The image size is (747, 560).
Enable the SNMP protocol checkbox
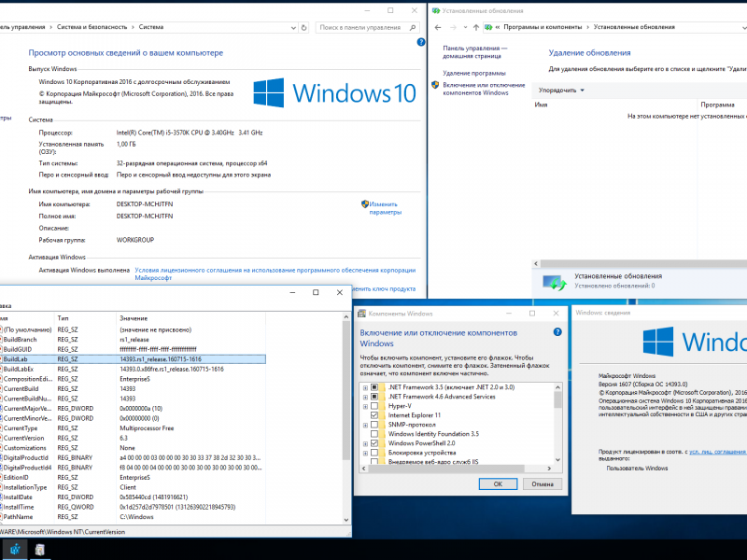coord(374,425)
